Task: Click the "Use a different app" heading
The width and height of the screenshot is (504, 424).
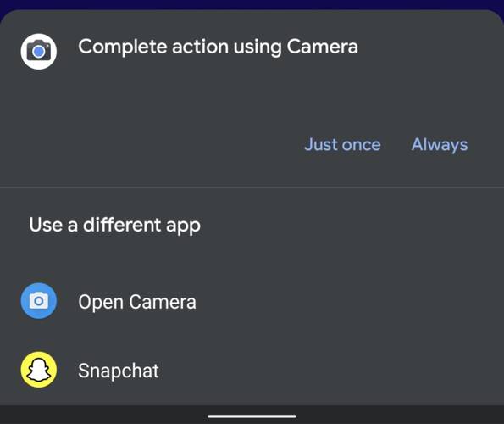Action: pos(114,225)
